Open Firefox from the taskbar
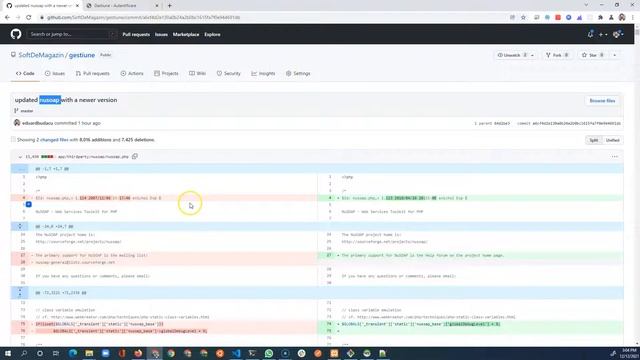Screen dimensions: 640x360 pos(138,353)
